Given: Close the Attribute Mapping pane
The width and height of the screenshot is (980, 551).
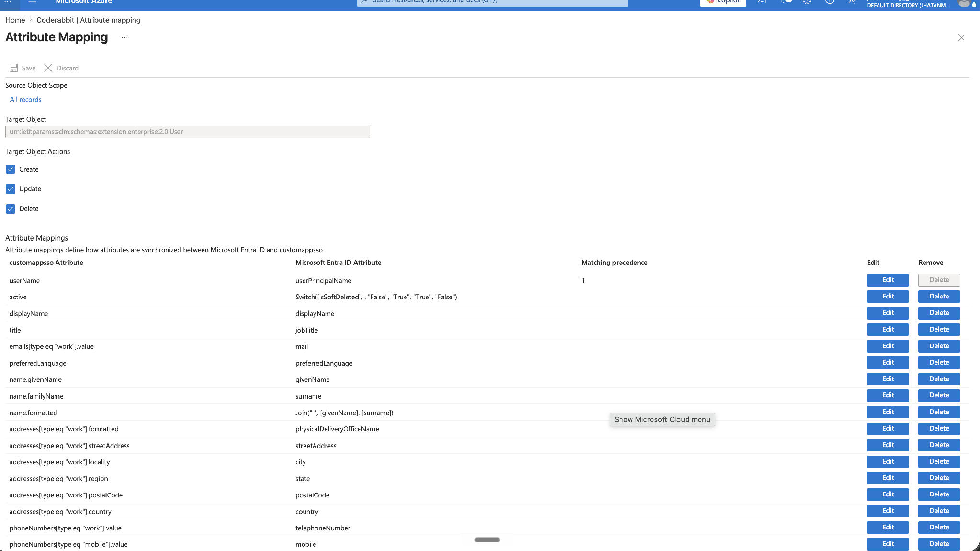Looking at the screenshot, I should point(961,38).
